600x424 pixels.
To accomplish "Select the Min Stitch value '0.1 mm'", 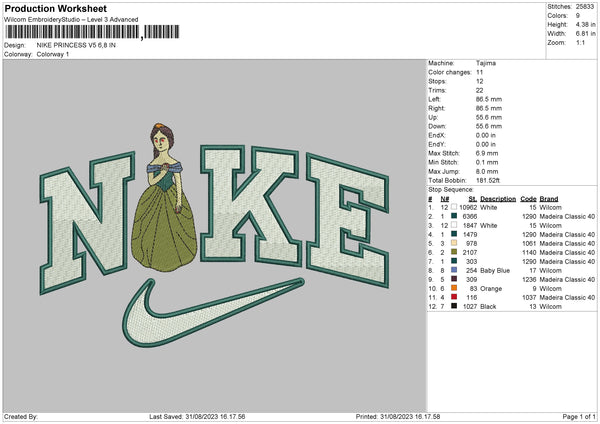I will (x=487, y=162).
